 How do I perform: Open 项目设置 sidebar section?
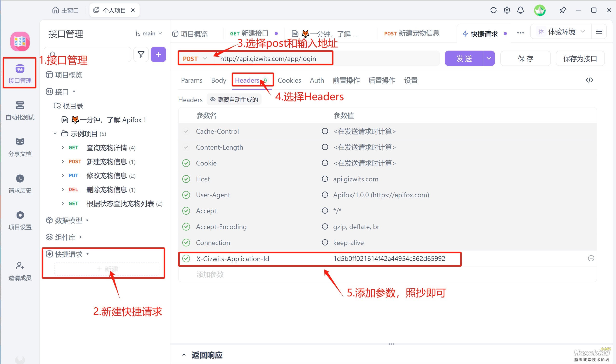click(x=20, y=220)
